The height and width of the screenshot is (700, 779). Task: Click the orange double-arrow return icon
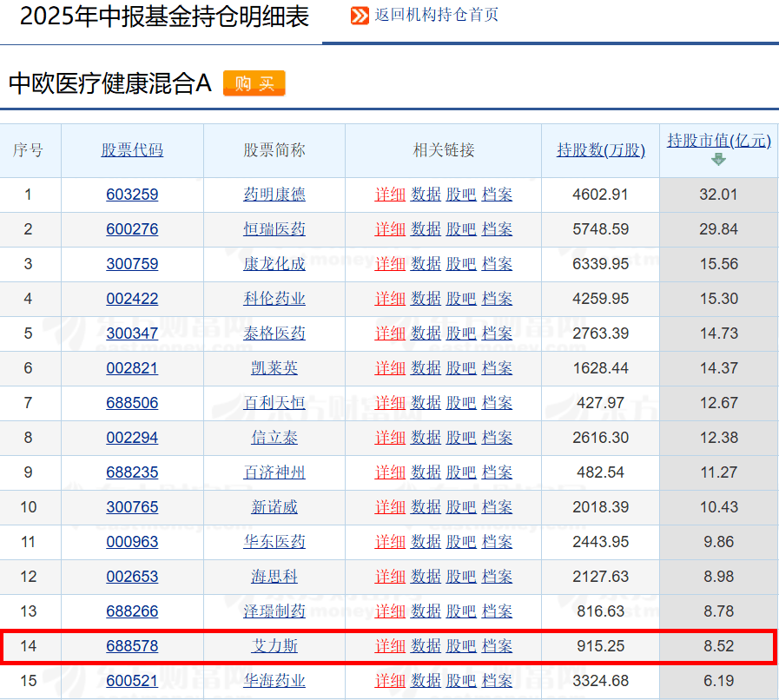[360, 16]
